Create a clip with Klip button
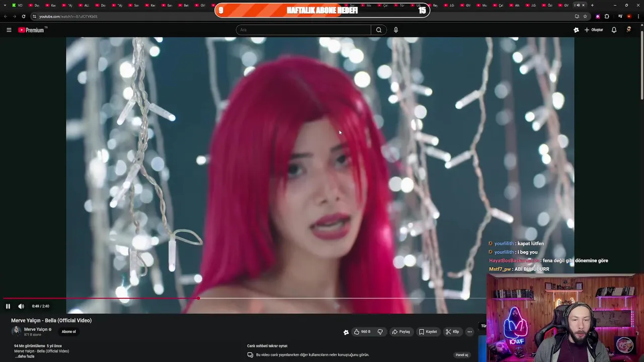 click(452, 332)
